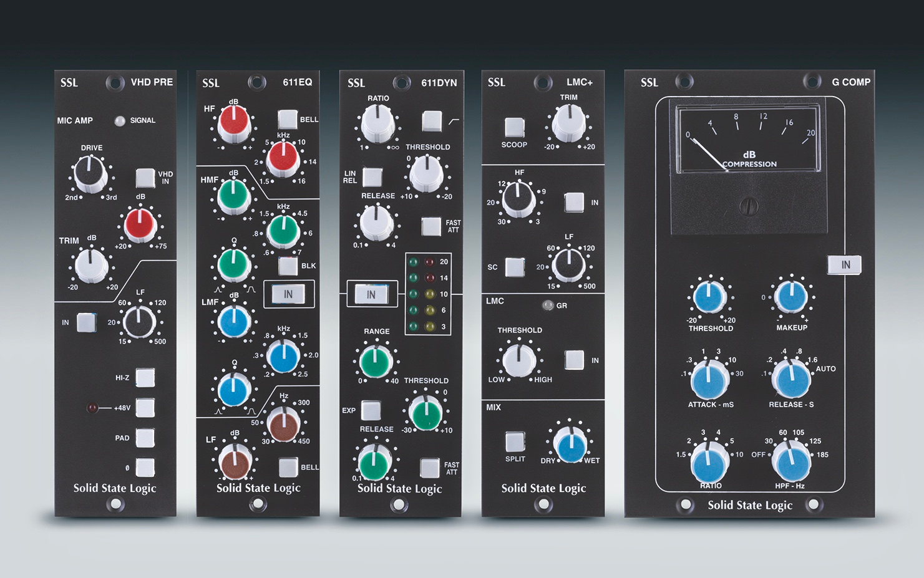Engage the IN switch on the 611EQ module
924x578 pixels.
pos(288,294)
